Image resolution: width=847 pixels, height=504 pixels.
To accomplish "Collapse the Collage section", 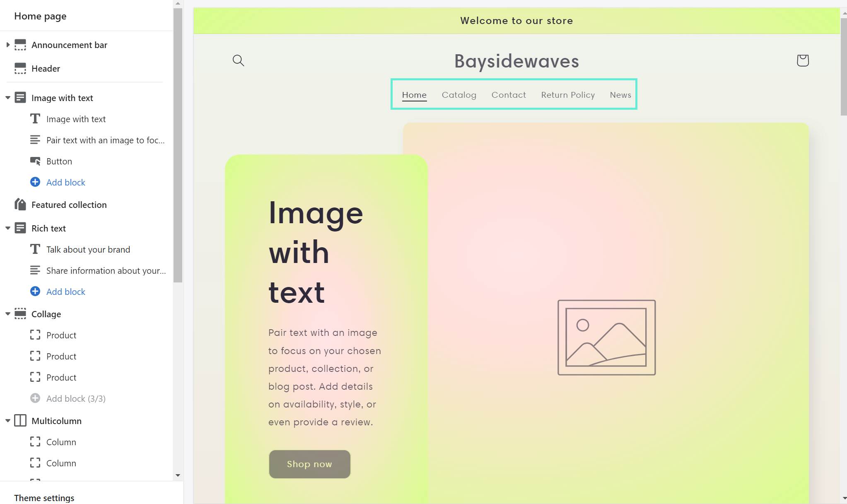I will click(x=8, y=314).
